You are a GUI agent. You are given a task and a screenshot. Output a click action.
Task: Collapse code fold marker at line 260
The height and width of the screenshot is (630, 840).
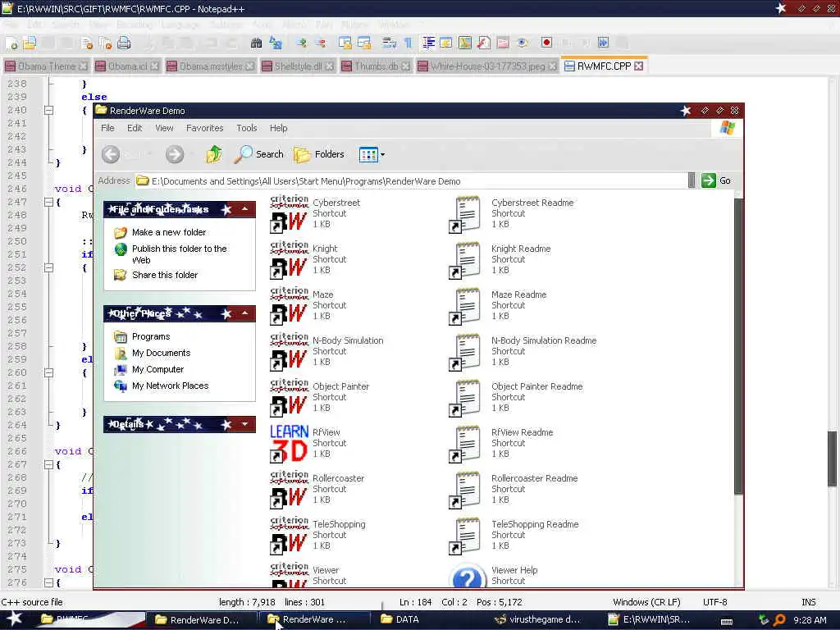(x=48, y=373)
